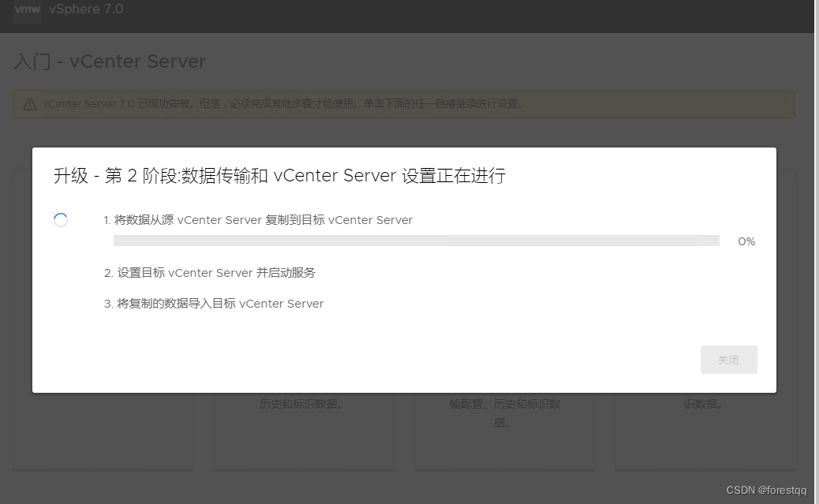Click the 关闭 button in the upgrade dialog
Viewport: 819px width, 504px height.
point(728,360)
